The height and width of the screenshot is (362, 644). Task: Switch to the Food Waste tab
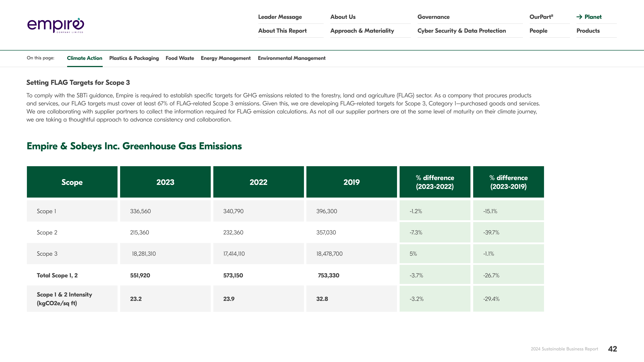(180, 58)
